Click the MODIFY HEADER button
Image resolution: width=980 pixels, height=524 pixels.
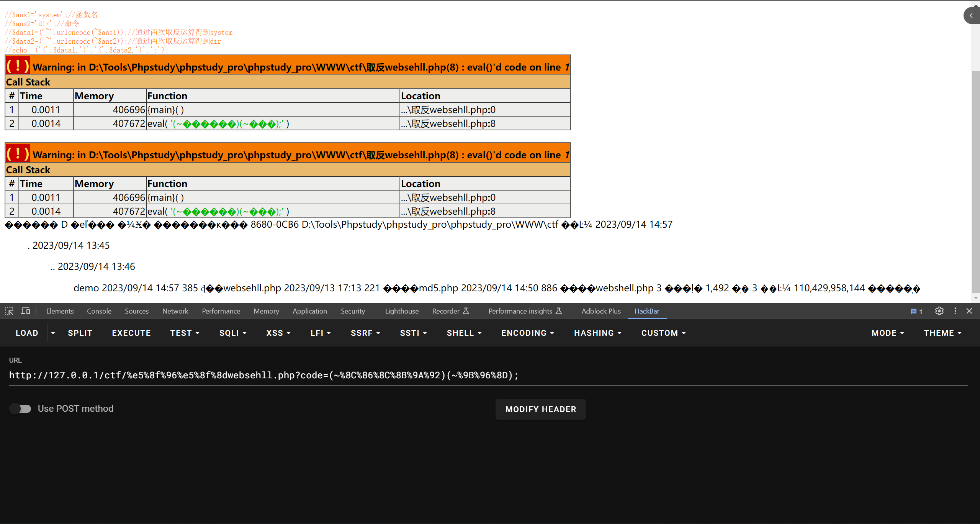click(x=540, y=409)
